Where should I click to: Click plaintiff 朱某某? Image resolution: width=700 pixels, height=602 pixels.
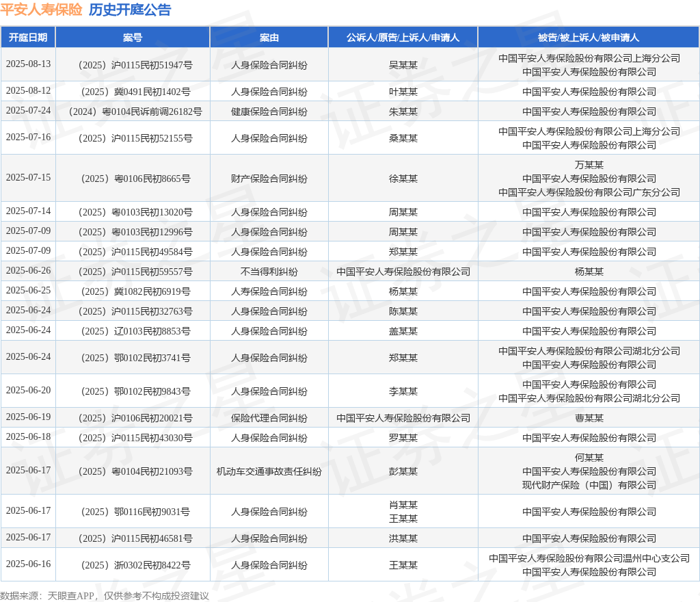403,112
